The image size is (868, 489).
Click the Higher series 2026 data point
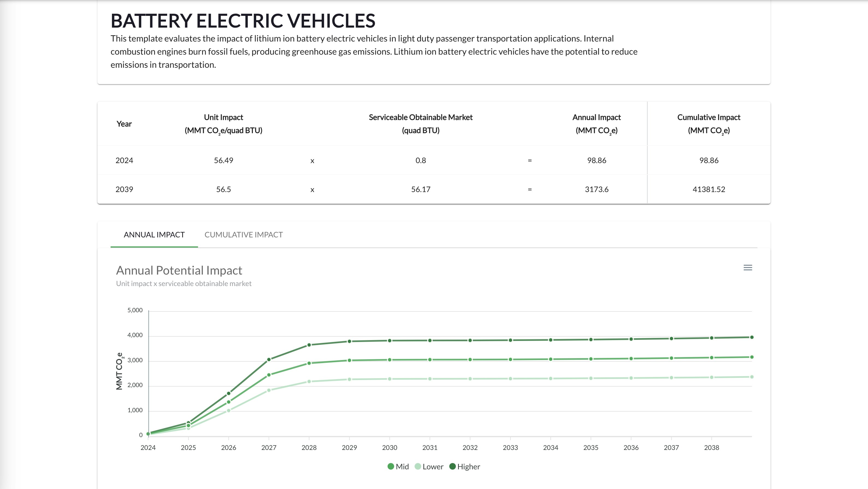coord(228,393)
